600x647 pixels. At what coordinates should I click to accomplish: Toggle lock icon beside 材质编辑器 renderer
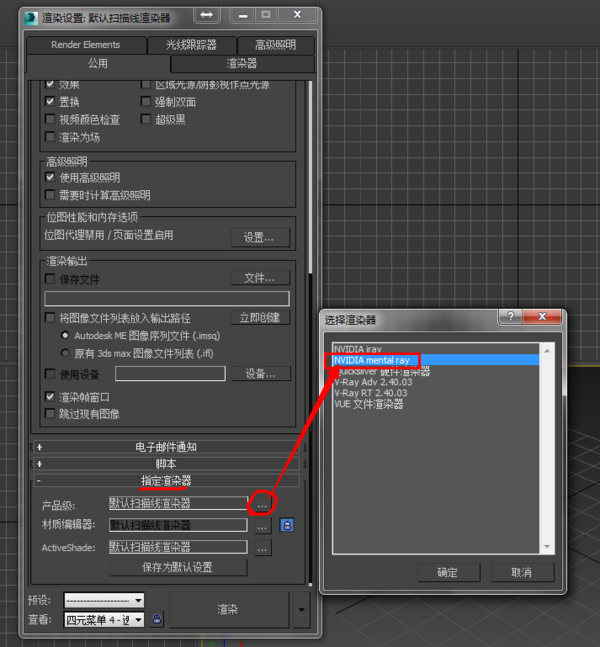coord(287,525)
